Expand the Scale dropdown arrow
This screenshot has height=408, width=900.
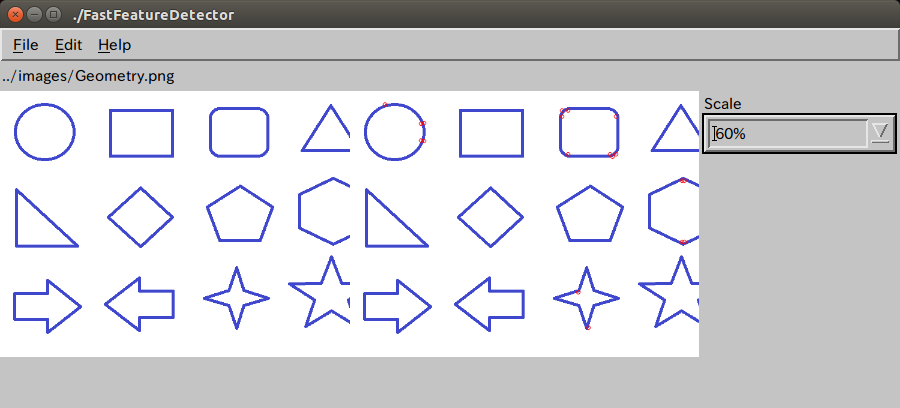point(880,134)
